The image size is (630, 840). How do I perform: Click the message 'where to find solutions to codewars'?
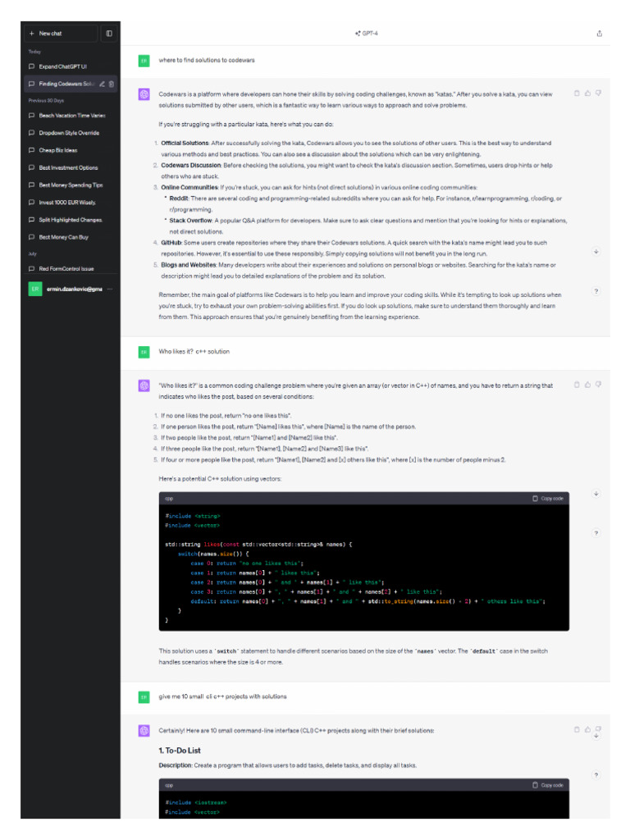click(x=207, y=61)
